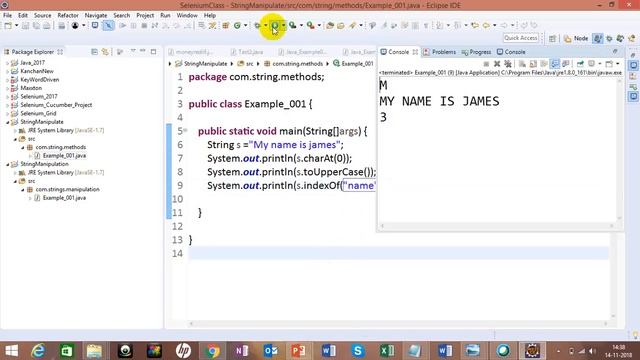Switch to the Progress tab

477,52
